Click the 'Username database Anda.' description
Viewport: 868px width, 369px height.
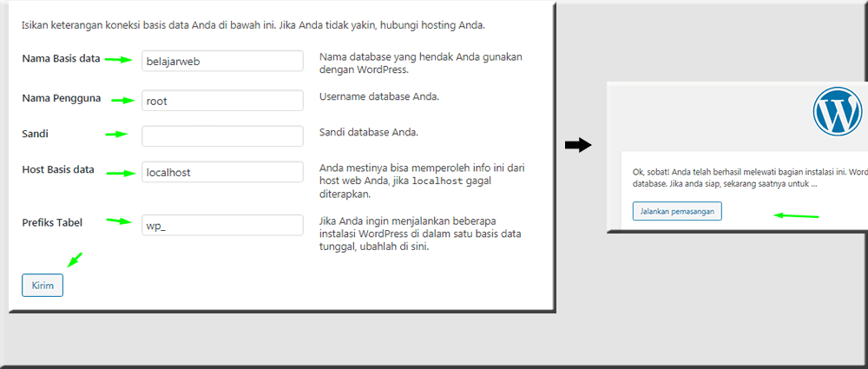coord(379,97)
